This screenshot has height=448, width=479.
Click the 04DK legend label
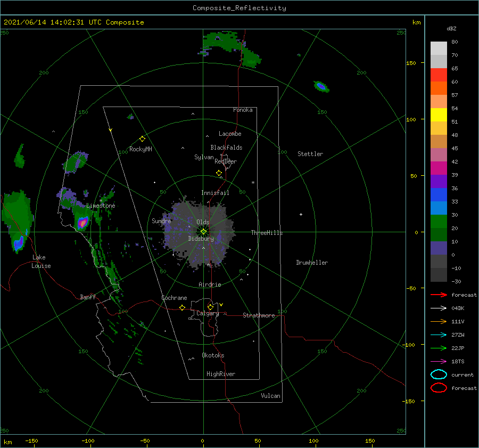point(458,308)
